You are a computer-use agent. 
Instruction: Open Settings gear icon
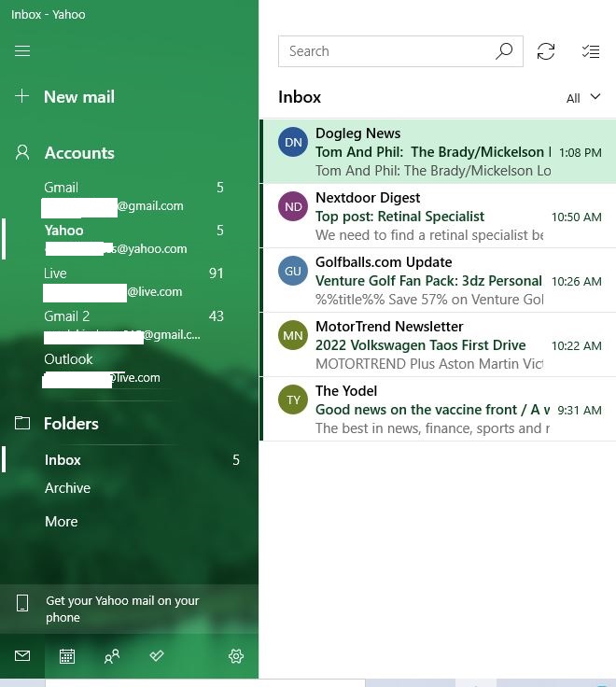pyautogui.click(x=236, y=656)
